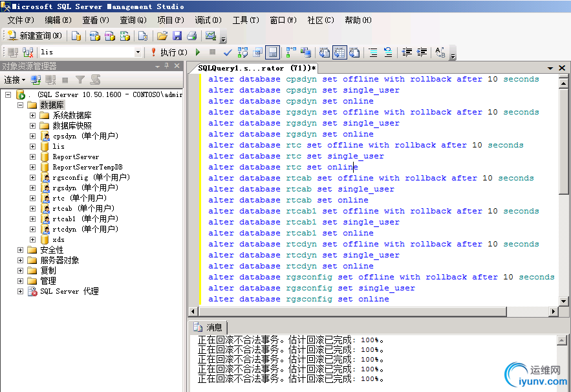The image size is (571, 392).
Task: Open the Query Options icon
Action: pos(257,52)
